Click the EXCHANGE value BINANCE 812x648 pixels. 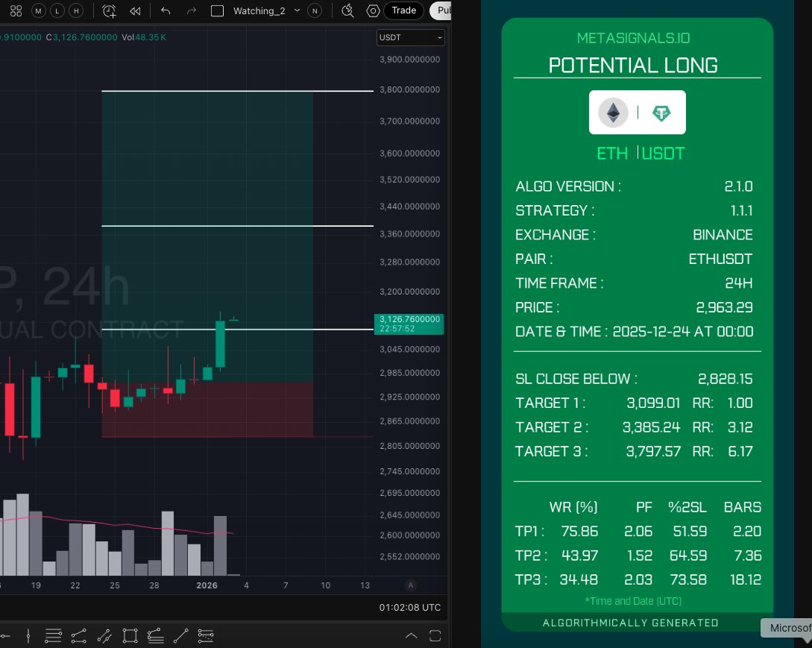pos(723,235)
